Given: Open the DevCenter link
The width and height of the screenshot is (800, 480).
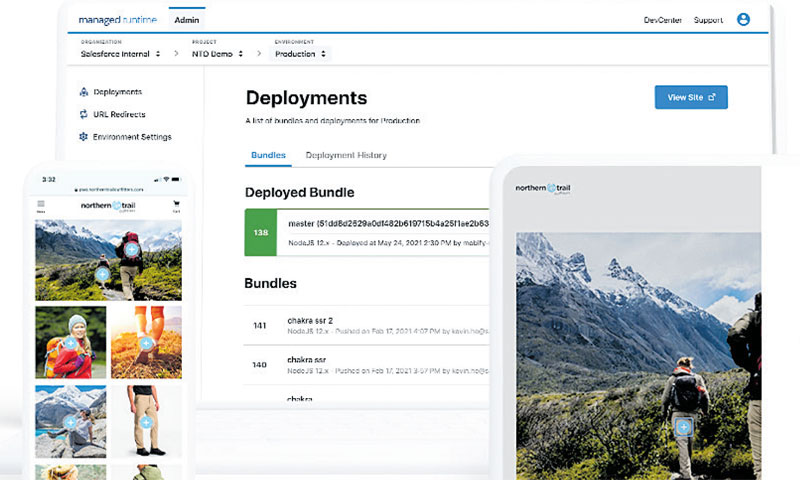Looking at the screenshot, I should point(662,20).
